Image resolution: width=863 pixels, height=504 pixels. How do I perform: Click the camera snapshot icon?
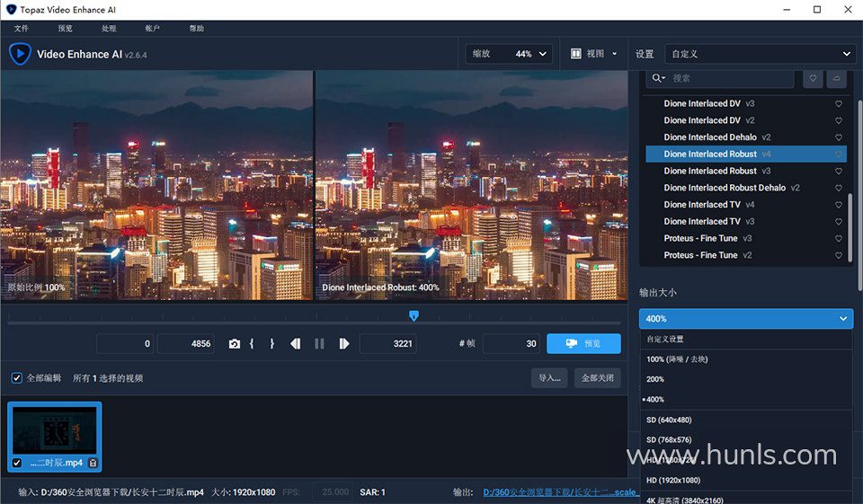[235, 344]
